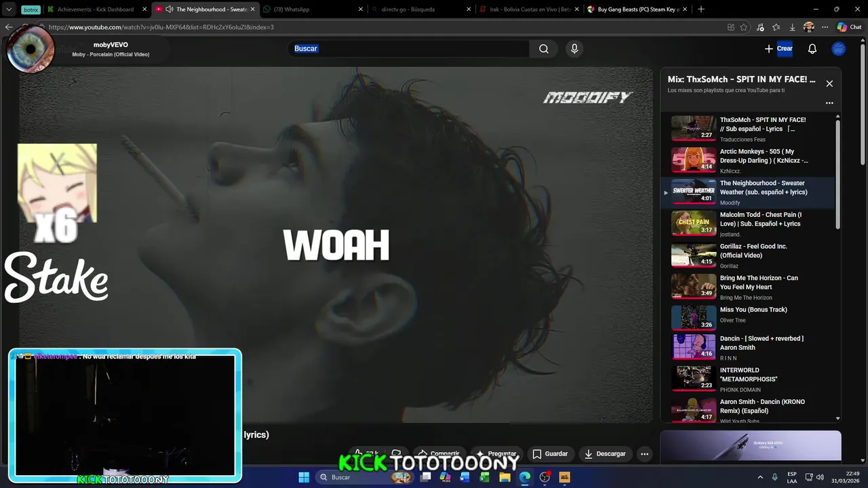Open the Windows Start menu

(304, 477)
